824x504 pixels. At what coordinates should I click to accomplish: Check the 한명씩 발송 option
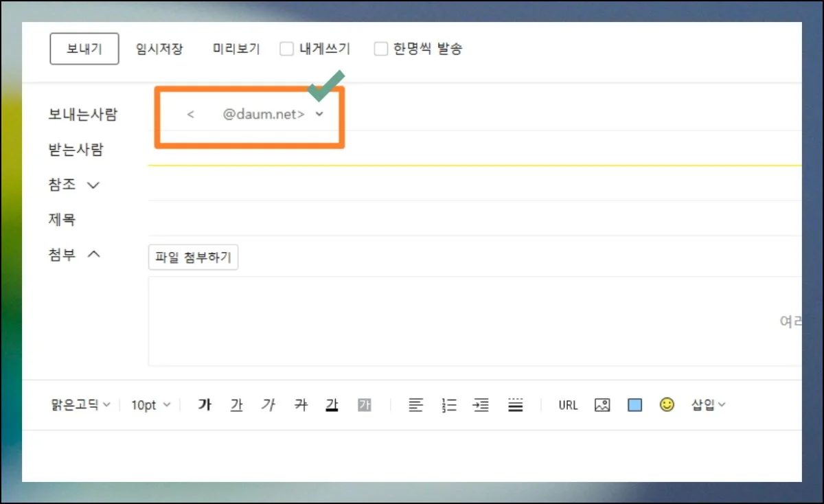pyautogui.click(x=380, y=49)
